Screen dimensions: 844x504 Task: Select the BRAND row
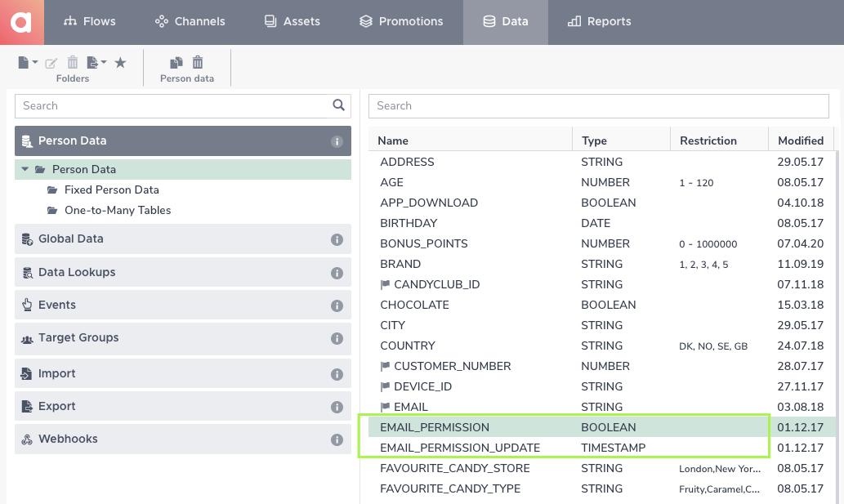click(602, 264)
